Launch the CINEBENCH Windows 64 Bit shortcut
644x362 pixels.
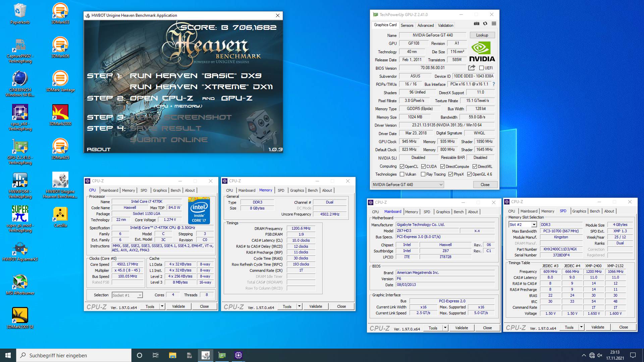point(20,84)
